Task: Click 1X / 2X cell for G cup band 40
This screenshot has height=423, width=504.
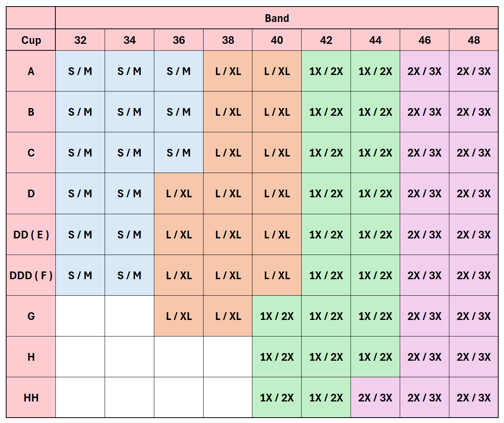Action: 277,316
